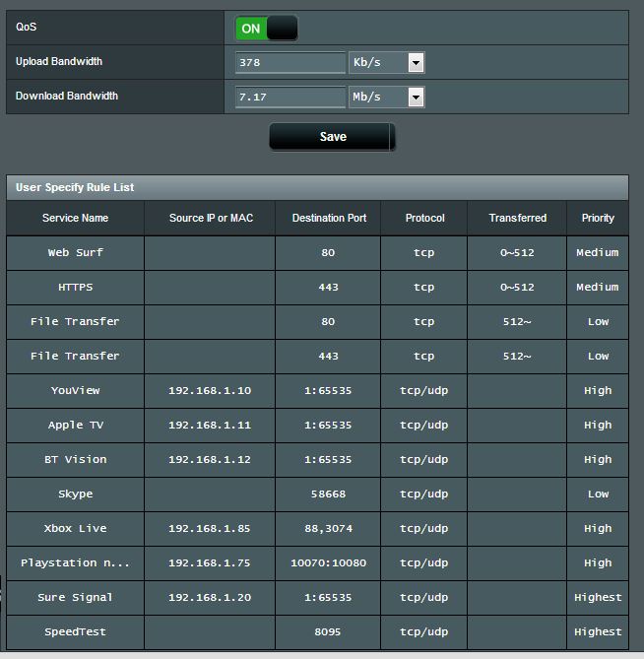Select the Apple TV service name cell
Image resolution: width=644 pixels, height=659 pixels.
75,425
